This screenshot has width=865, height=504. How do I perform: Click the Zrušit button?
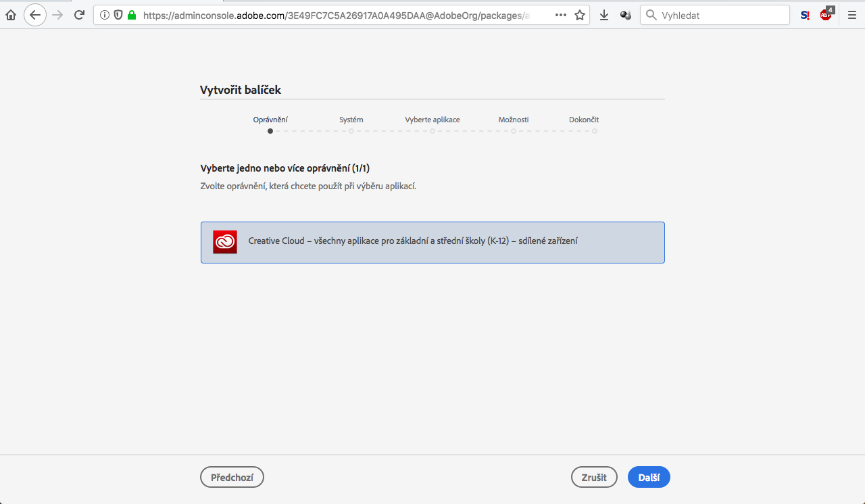pyautogui.click(x=594, y=477)
